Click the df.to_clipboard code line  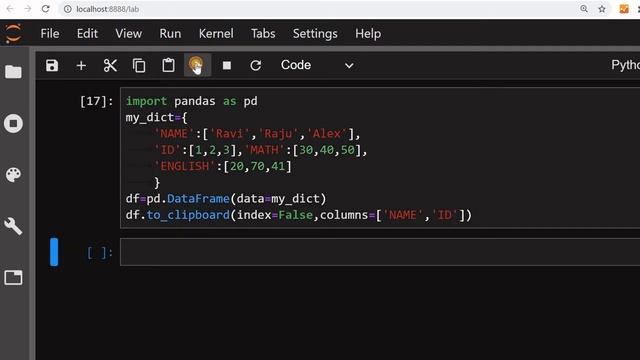(x=298, y=215)
